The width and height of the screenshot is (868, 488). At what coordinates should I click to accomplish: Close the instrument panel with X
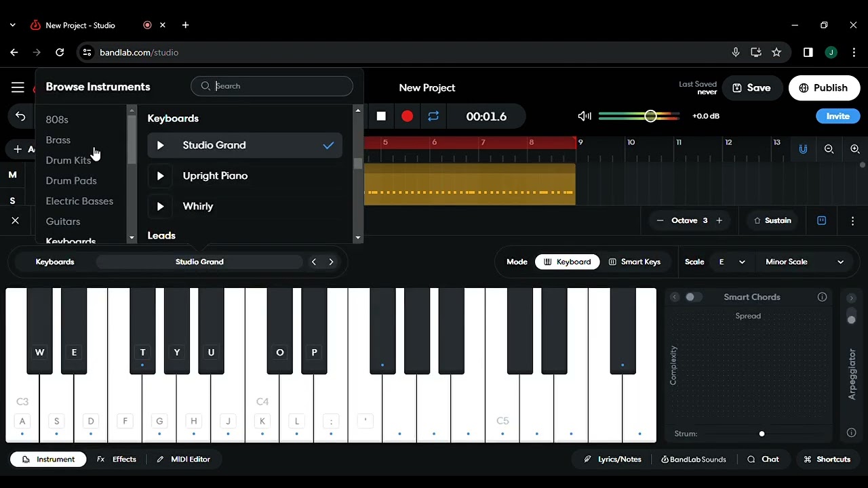[15, 221]
